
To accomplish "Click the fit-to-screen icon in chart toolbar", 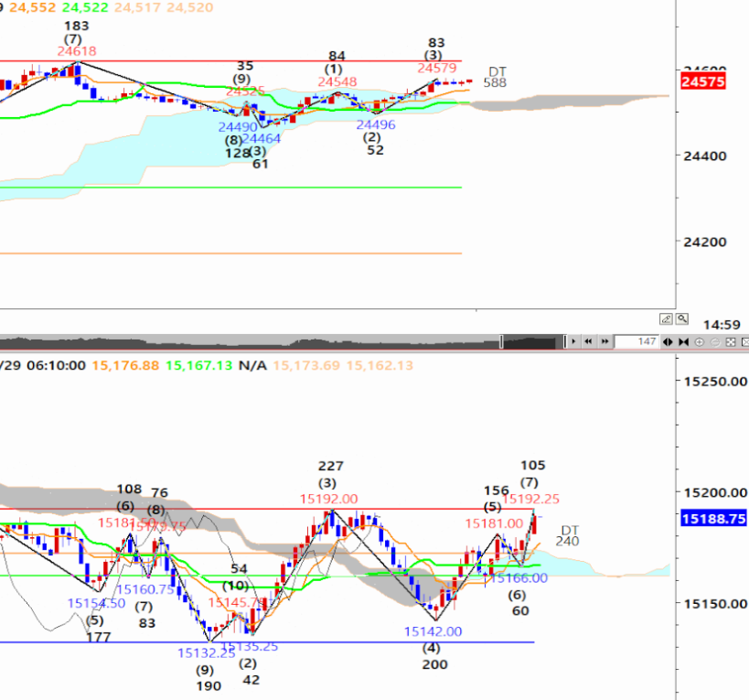I will 731,341.
